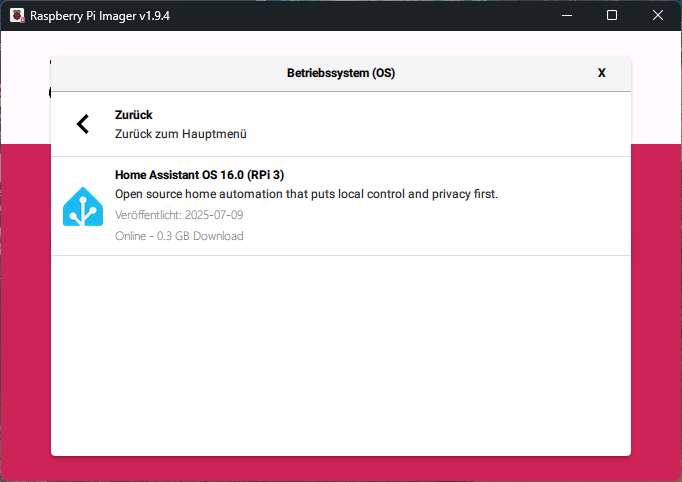682x482 pixels.
Task: Go back via the Zurück heading
Action: (134, 115)
